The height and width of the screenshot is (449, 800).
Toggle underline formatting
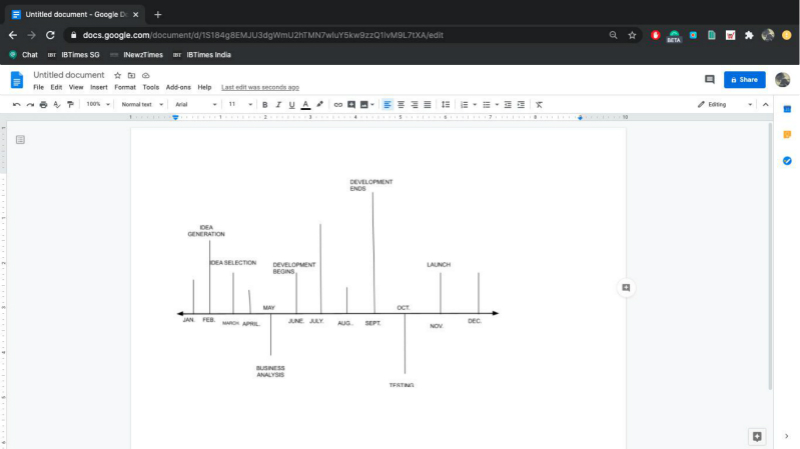292,104
